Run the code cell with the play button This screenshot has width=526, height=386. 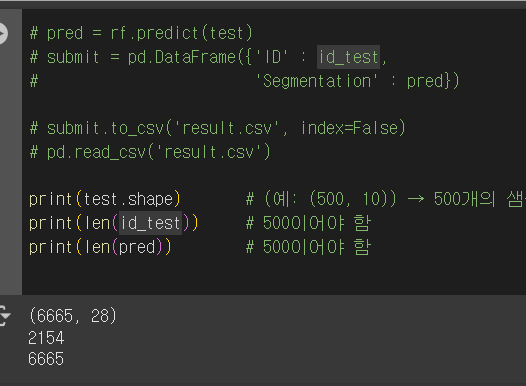[2, 33]
